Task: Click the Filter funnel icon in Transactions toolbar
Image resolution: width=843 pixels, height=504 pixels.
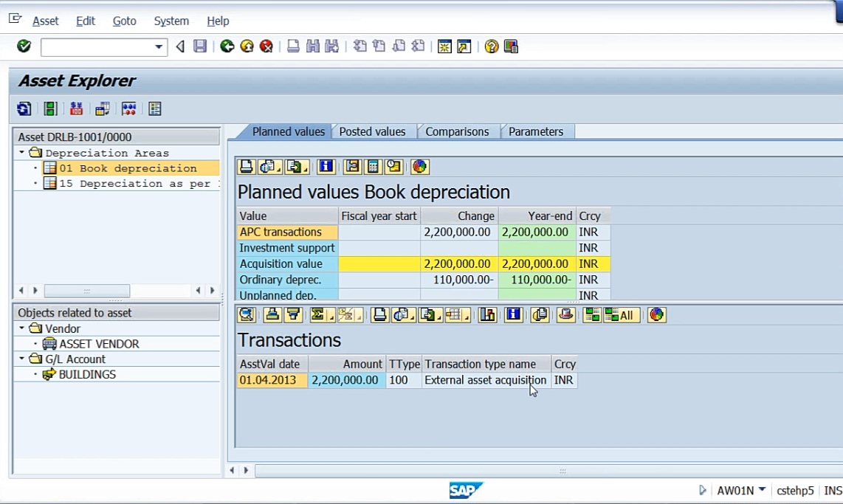Action: pyautogui.click(x=293, y=315)
